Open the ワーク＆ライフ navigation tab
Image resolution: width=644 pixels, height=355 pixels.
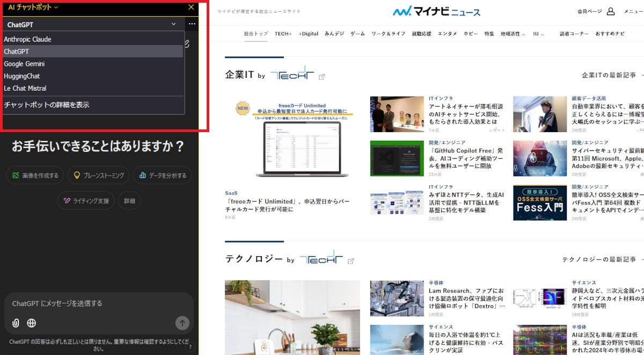(x=389, y=34)
